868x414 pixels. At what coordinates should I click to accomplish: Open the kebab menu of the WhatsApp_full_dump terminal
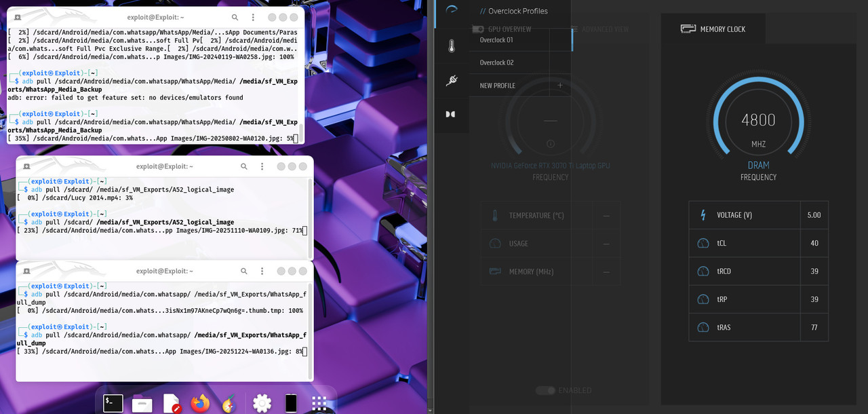click(262, 271)
